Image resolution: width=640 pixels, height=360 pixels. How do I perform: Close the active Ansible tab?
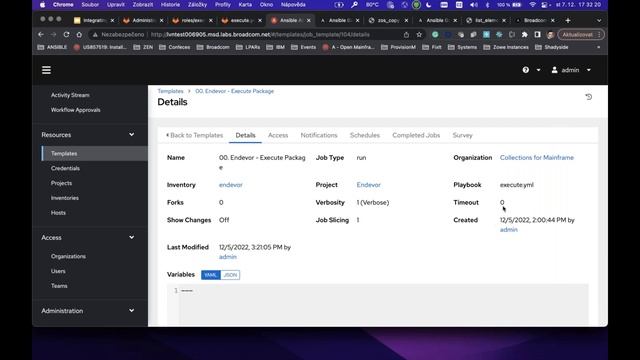(x=309, y=20)
